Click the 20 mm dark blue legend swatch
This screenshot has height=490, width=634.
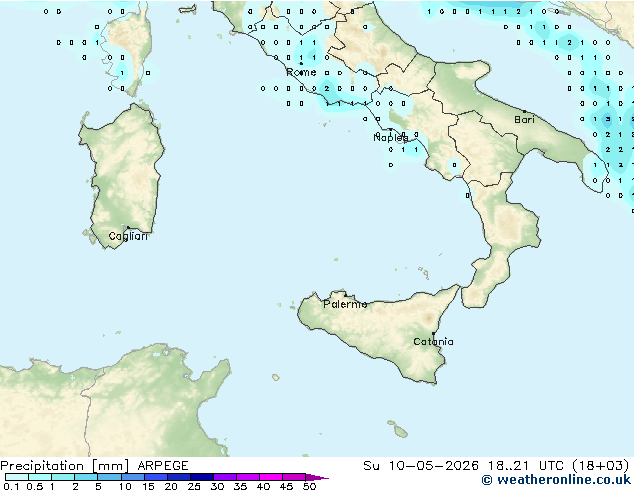[179, 477]
